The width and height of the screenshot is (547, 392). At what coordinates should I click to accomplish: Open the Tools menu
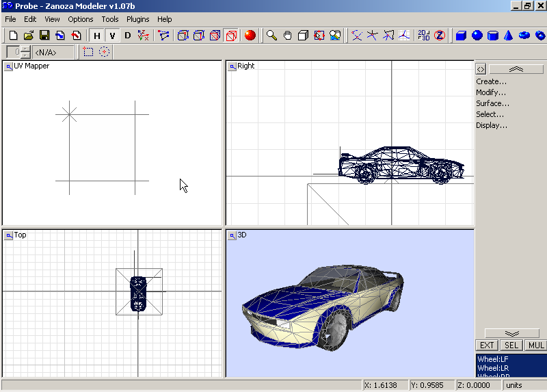(x=109, y=19)
